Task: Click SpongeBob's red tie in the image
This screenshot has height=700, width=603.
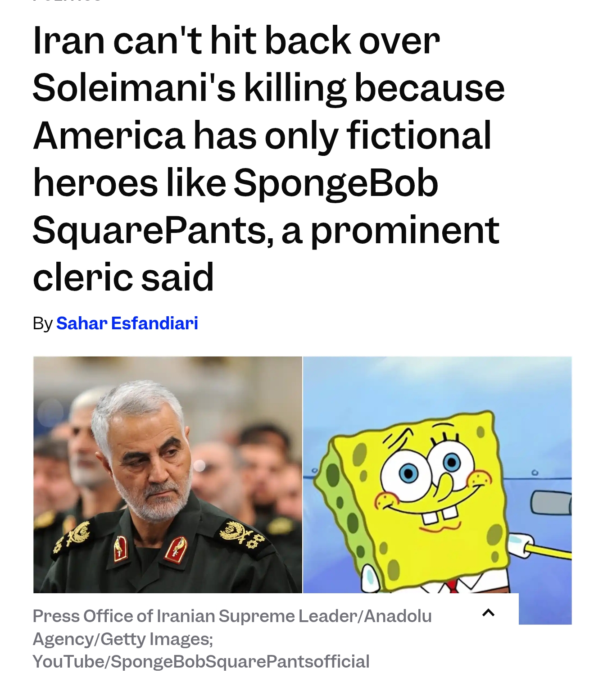Action: 452,586
